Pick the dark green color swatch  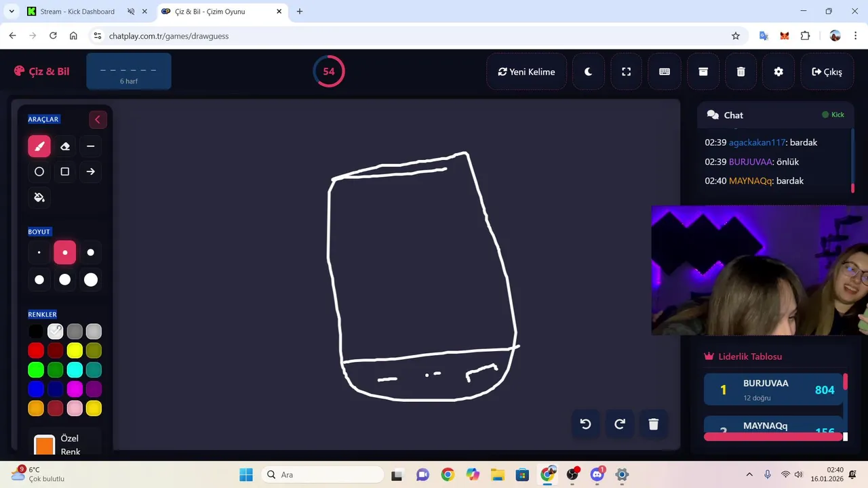56,370
